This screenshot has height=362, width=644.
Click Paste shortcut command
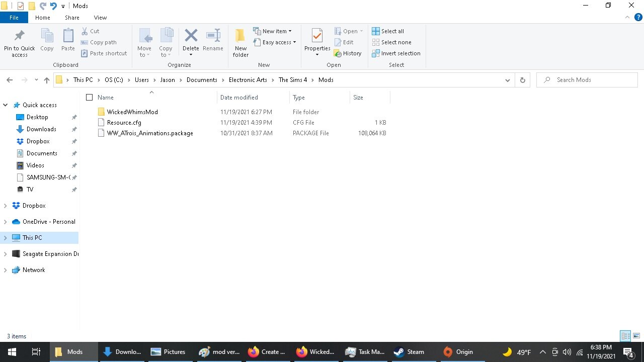104,53
